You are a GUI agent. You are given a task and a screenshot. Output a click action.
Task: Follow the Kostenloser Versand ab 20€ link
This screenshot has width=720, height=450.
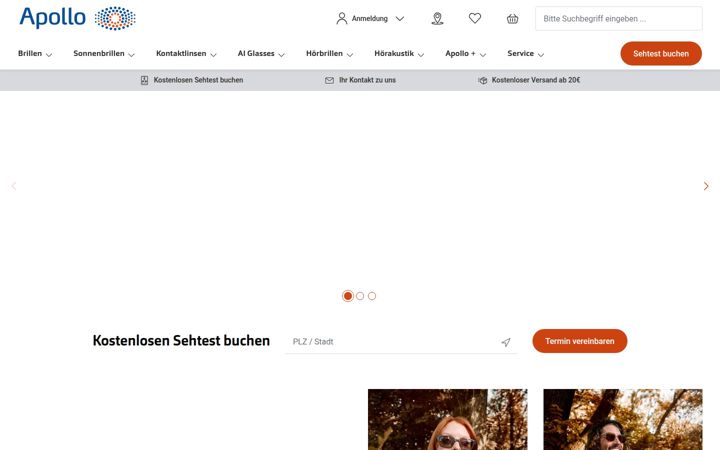click(x=536, y=80)
